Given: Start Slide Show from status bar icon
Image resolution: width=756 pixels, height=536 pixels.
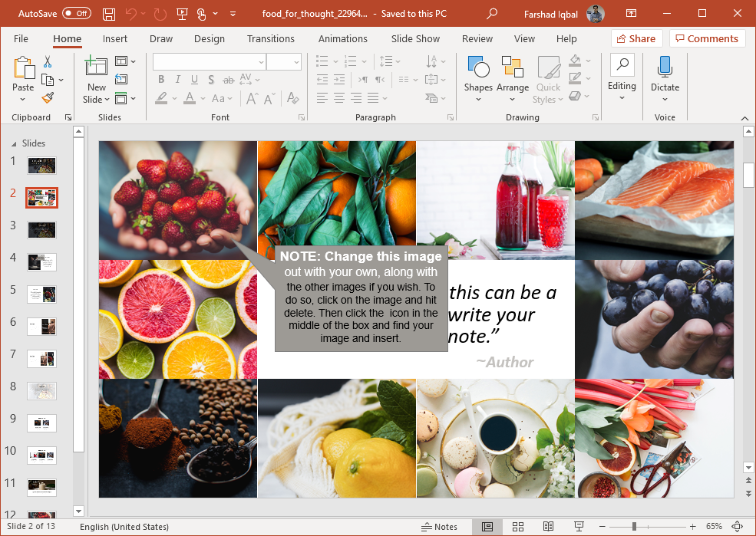Looking at the screenshot, I should click(579, 526).
